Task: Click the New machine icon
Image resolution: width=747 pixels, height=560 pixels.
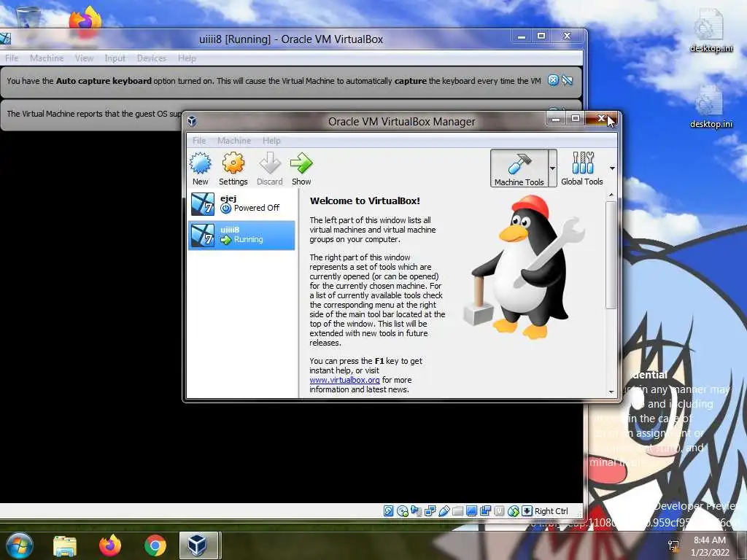Action: tap(201, 163)
